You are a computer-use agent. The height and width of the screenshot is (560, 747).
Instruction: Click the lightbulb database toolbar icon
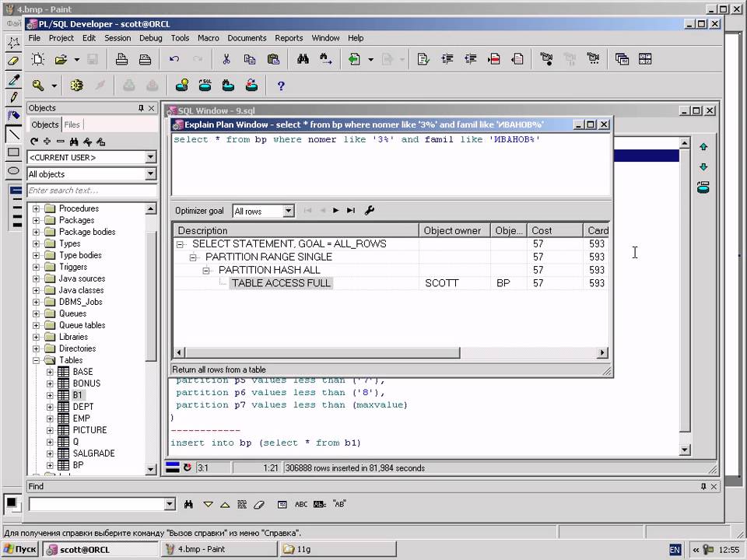click(182, 86)
